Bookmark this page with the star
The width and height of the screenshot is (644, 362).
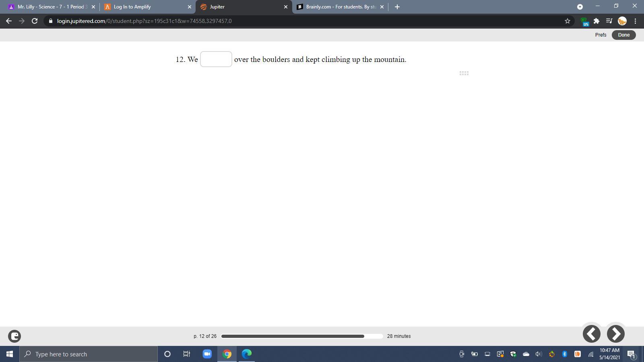pyautogui.click(x=568, y=21)
